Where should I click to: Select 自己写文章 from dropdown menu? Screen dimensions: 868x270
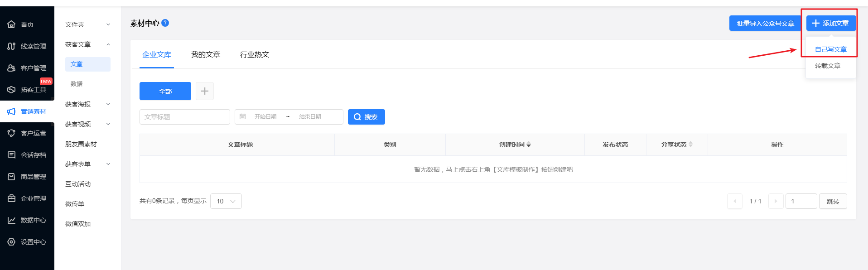click(x=831, y=49)
